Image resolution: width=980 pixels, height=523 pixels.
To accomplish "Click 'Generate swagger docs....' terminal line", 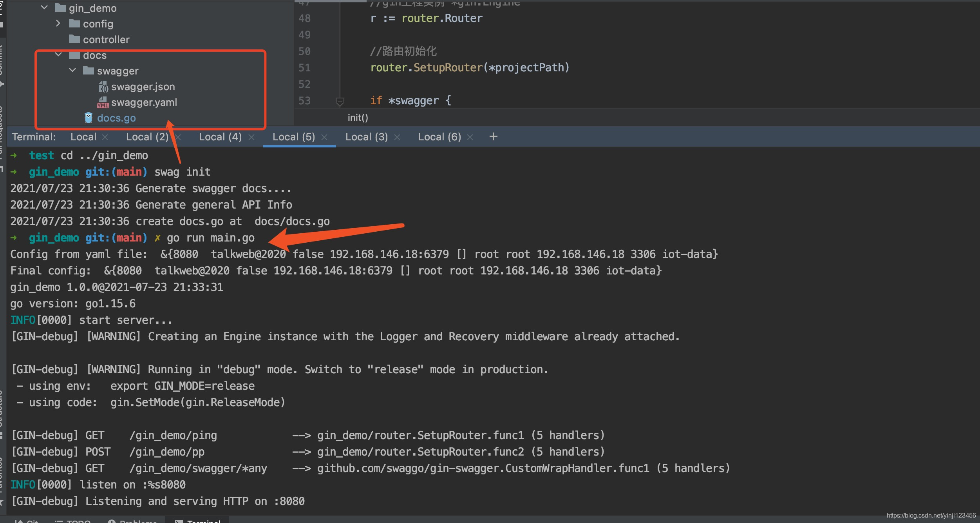I will coord(213,189).
